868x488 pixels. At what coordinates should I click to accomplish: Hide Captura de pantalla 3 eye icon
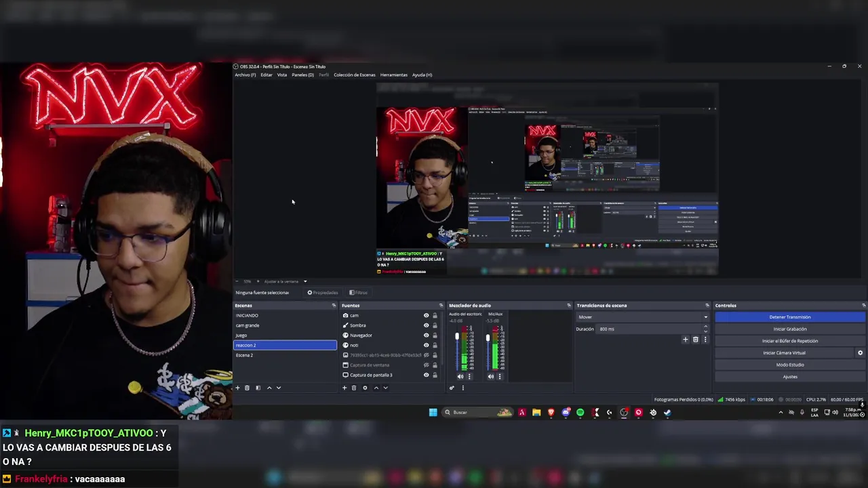pos(426,375)
